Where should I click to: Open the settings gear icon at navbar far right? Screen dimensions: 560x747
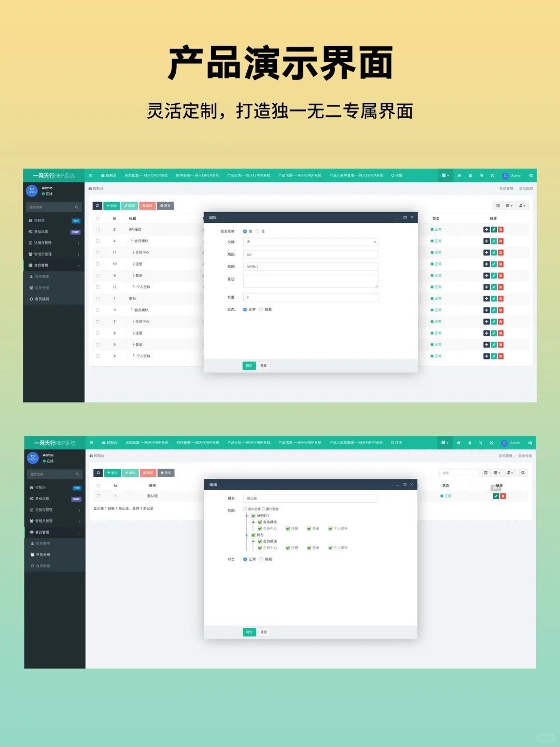click(x=530, y=175)
